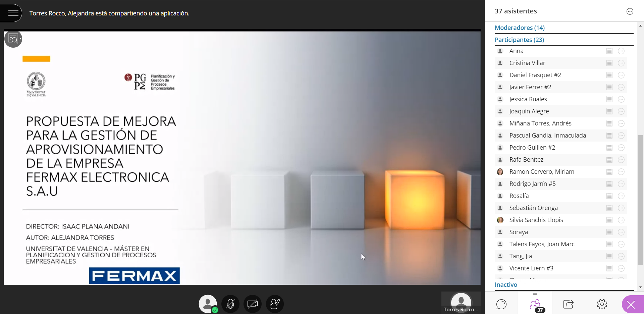644x314 pixels.
Task: Open the Attendees panel tab
Action: pos(535,304)
